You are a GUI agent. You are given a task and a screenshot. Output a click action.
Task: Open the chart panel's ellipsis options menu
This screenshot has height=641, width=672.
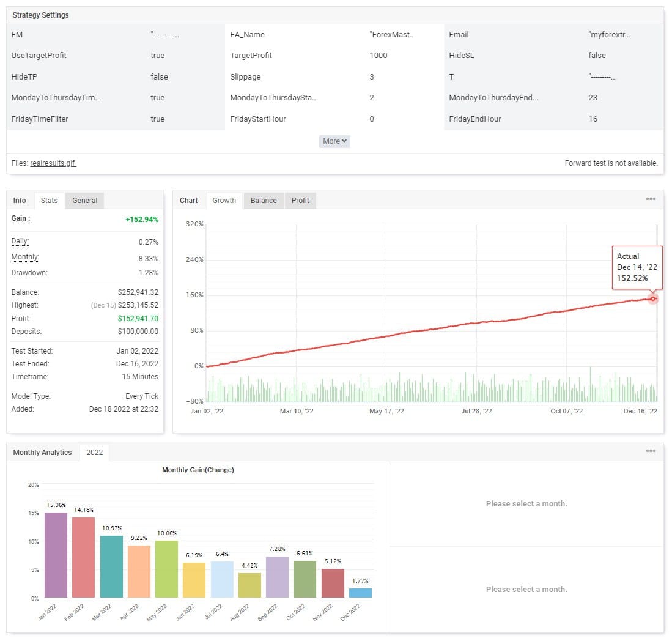click(x=651, y=199)
